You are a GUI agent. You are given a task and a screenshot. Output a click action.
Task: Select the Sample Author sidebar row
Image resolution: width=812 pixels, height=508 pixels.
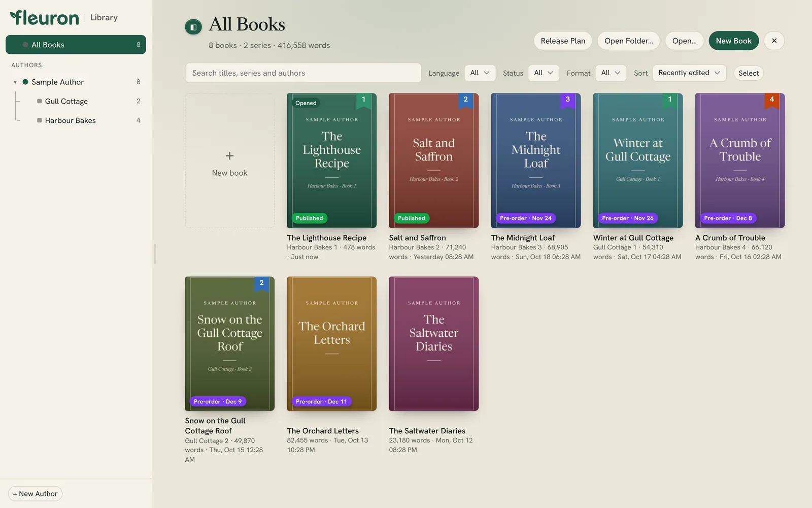click(x=76, y=82)
